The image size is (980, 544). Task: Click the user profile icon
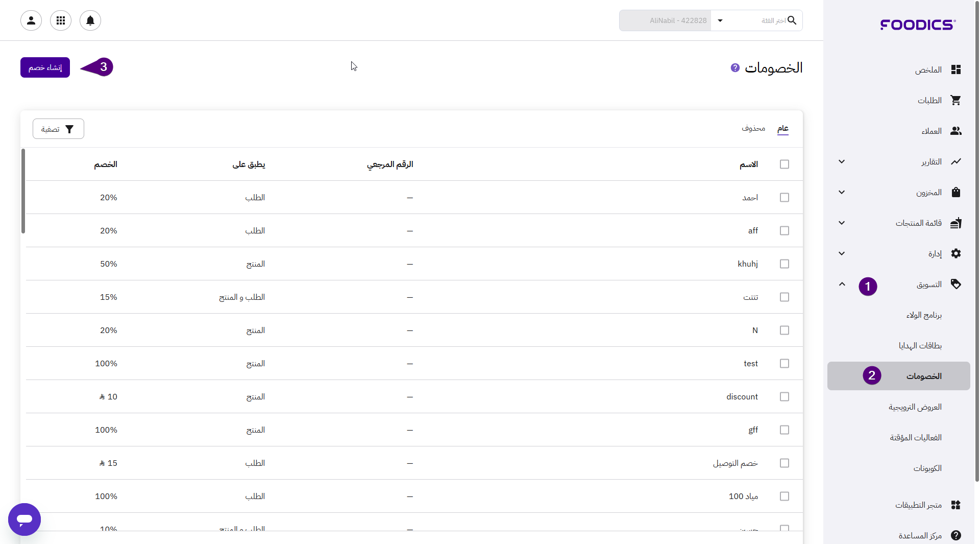(x=31, y=20)
